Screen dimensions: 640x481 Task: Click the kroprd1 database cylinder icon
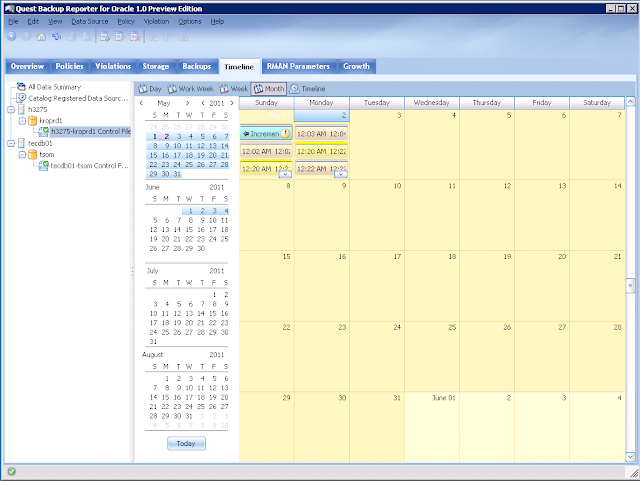pos(33,120)
